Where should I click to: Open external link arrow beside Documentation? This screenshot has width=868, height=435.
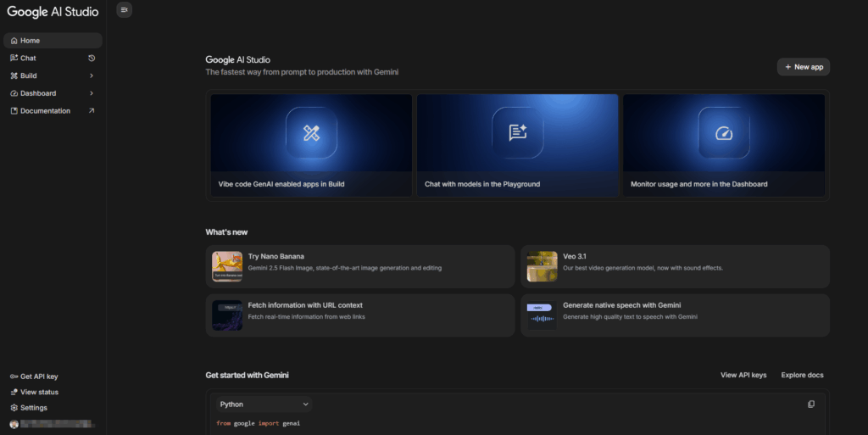click(92, 111)
